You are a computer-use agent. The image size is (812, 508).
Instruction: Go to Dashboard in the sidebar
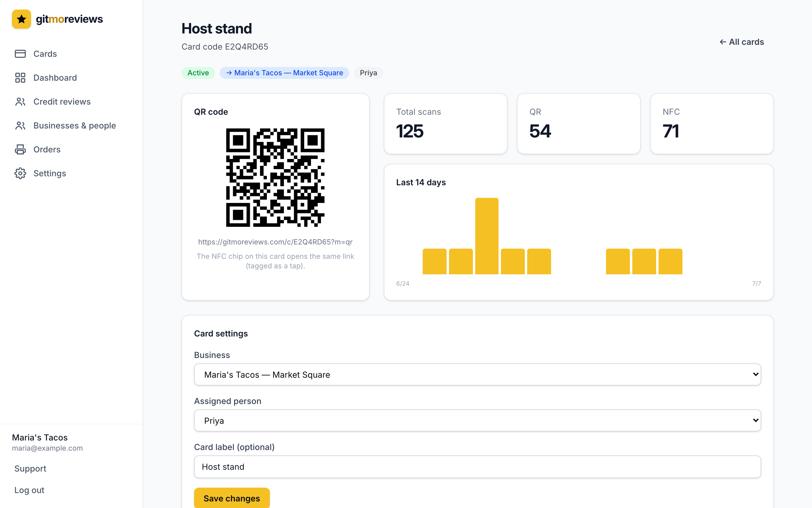(x=71, y=78)
